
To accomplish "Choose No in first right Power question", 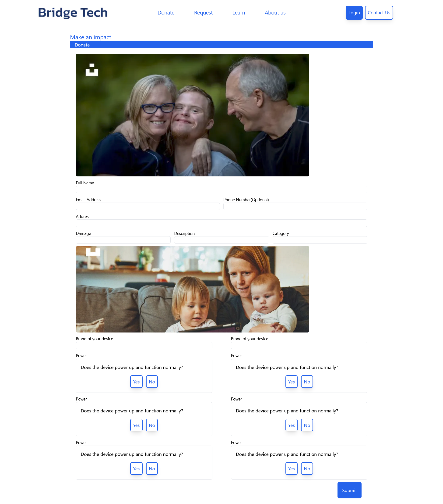I will coord(307,382).
